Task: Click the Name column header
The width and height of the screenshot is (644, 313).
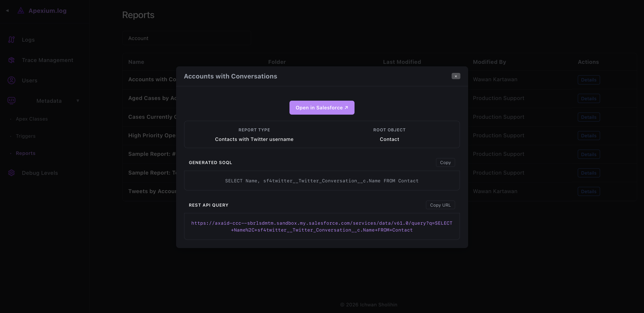Action: [x=136, y=62]
